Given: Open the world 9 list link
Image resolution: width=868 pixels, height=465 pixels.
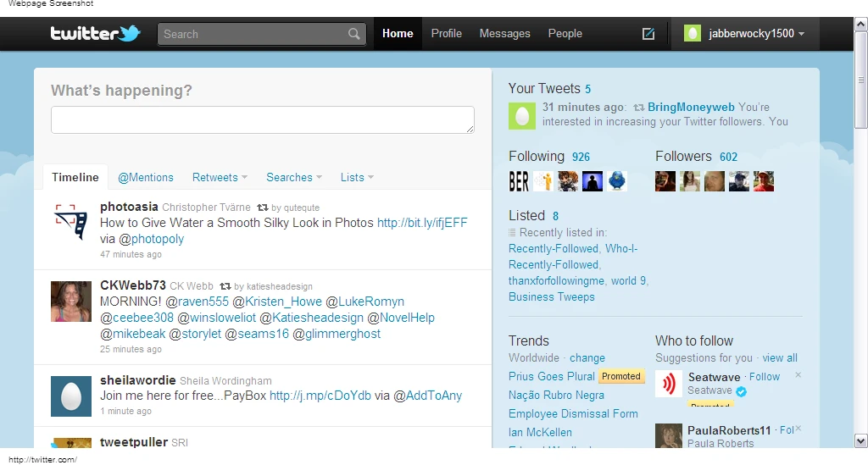Looking at the screenshot, I should (x=628, y=281).
